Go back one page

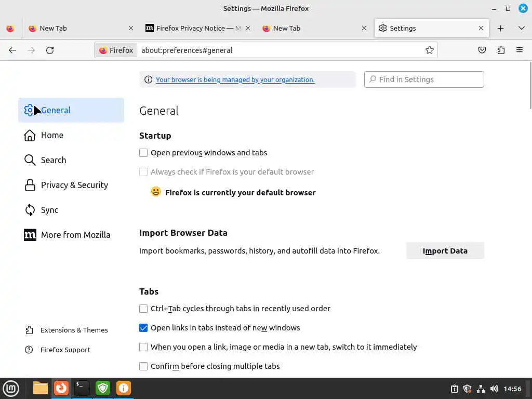(x=12, y=50)
